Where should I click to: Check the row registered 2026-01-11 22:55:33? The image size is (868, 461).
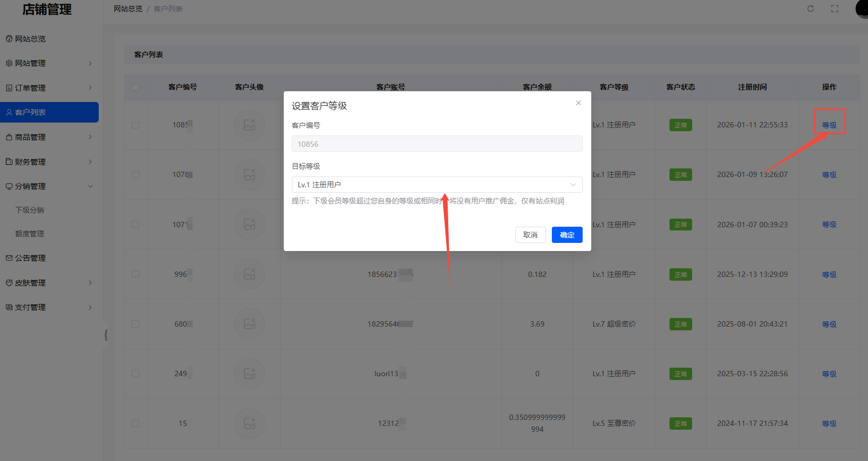click(x=135, y=125)
